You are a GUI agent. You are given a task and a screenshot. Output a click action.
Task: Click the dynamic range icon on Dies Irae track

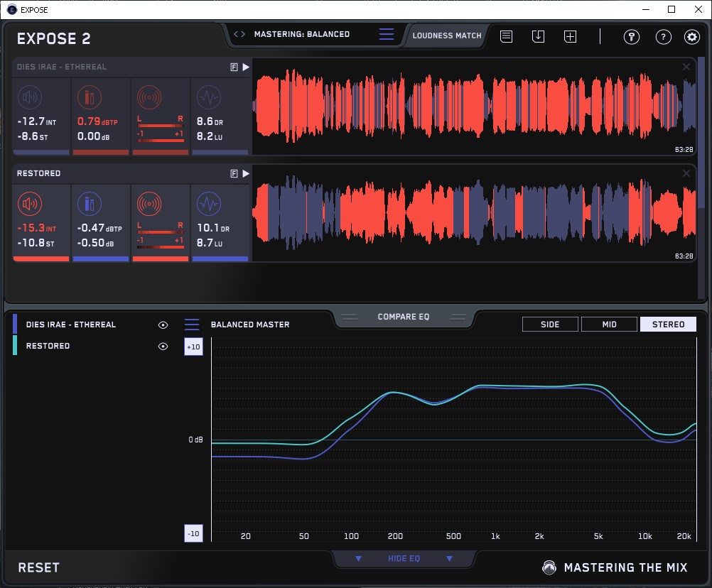pyautogui.click(x=209, y=97)
